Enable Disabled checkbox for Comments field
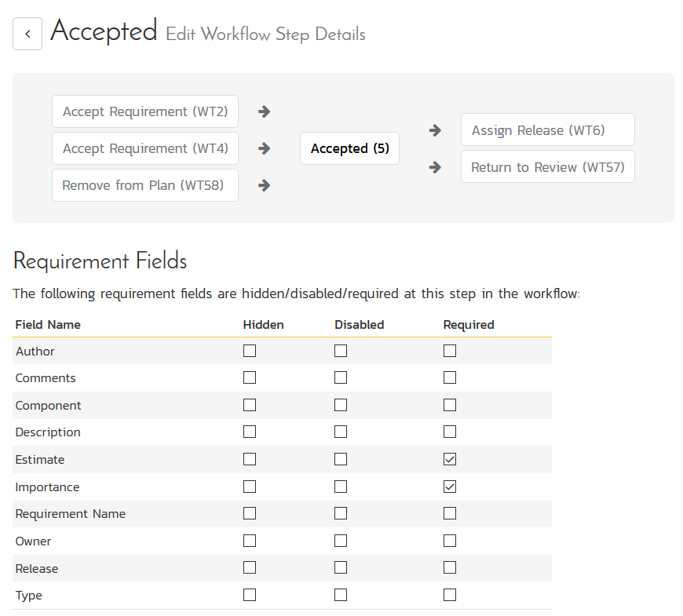The width and height of the screenshot is (683, 616). (x=341, y=378)
